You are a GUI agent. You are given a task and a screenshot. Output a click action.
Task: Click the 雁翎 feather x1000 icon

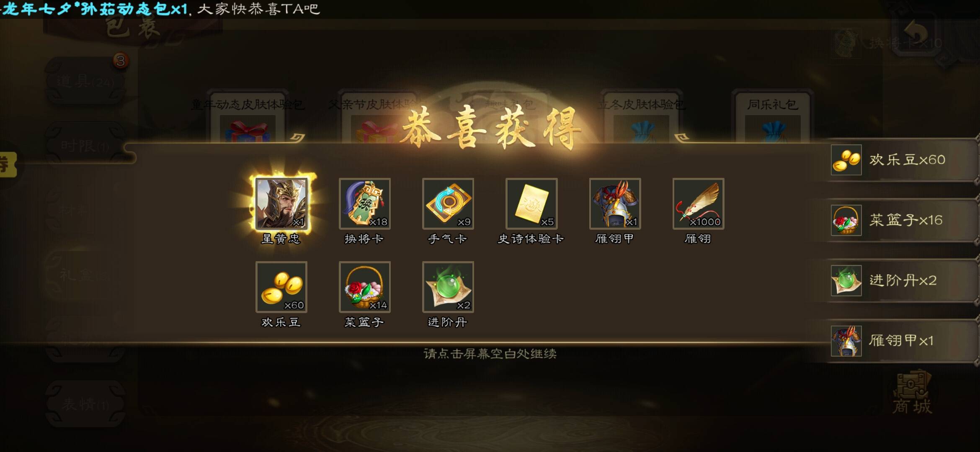[x=698, y=204]
